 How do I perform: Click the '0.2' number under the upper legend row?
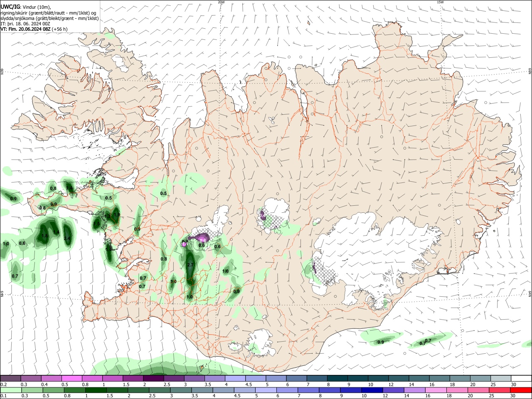pos(3,384)
